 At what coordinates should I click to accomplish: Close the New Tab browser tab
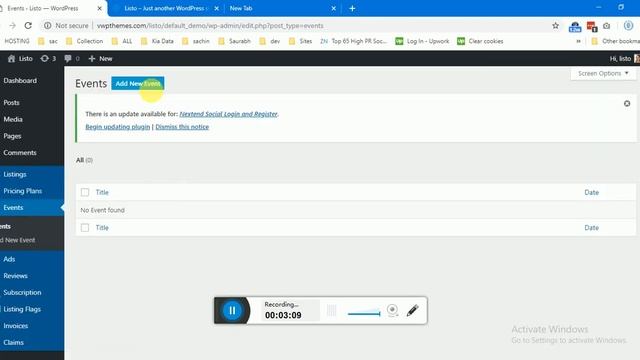point(333,8)
